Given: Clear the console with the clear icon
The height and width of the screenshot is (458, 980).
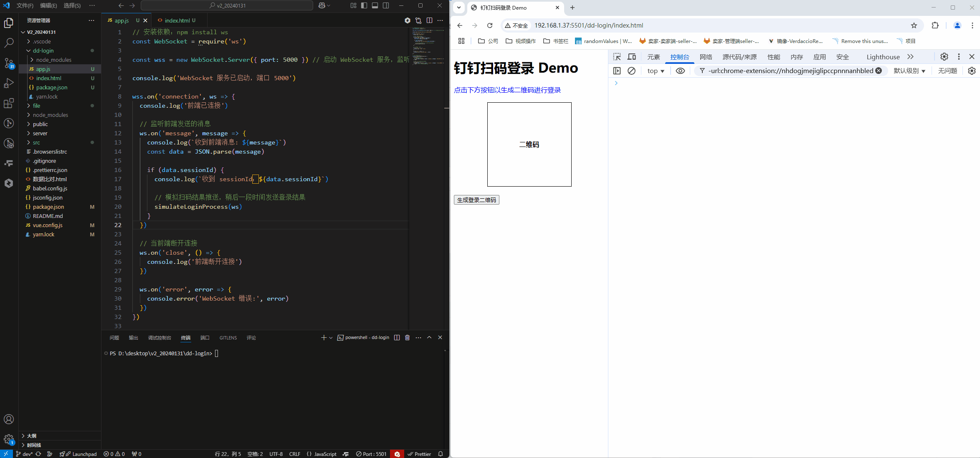Looking at the screenshot, I should point(631,71).
